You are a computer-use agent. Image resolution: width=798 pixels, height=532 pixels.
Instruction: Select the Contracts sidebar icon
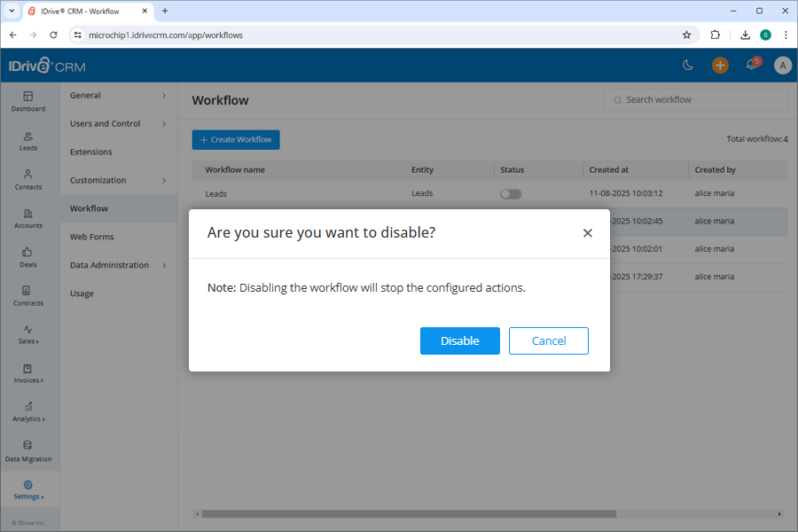[x=28, y=298]
